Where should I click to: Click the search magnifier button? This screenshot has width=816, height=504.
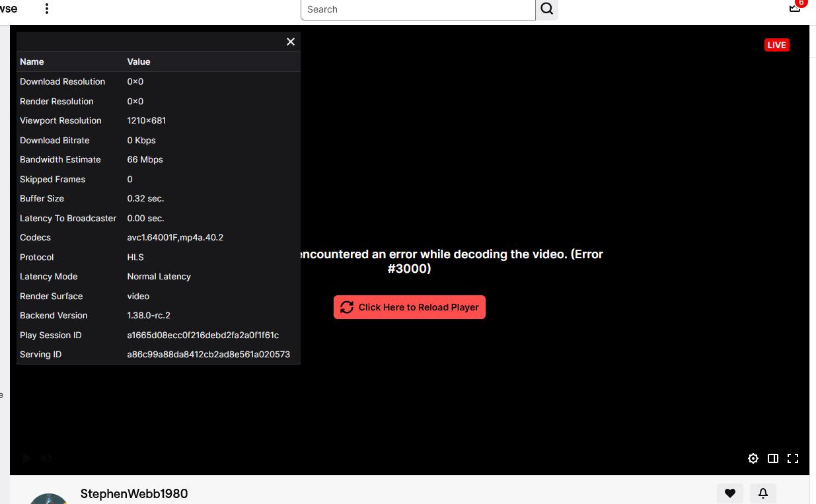coord(546,9)
